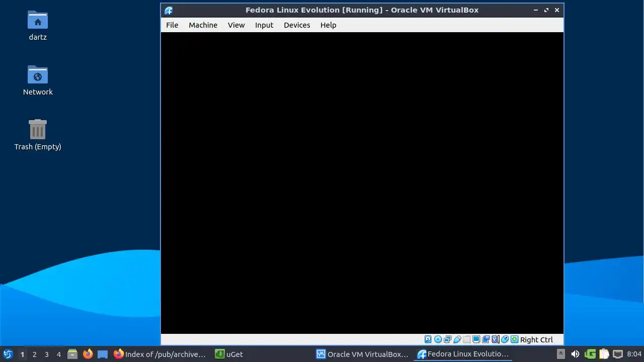Image resolution: width=644 pixels, height=362 pixels.
Task: Click the network adapter status icon
Action: tap(447, 339)
